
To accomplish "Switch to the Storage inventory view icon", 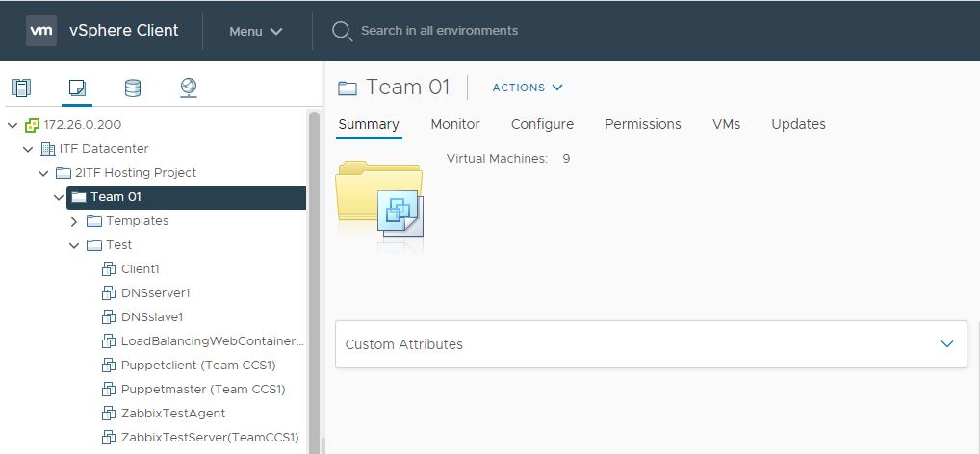I will (x=133, y=88).
